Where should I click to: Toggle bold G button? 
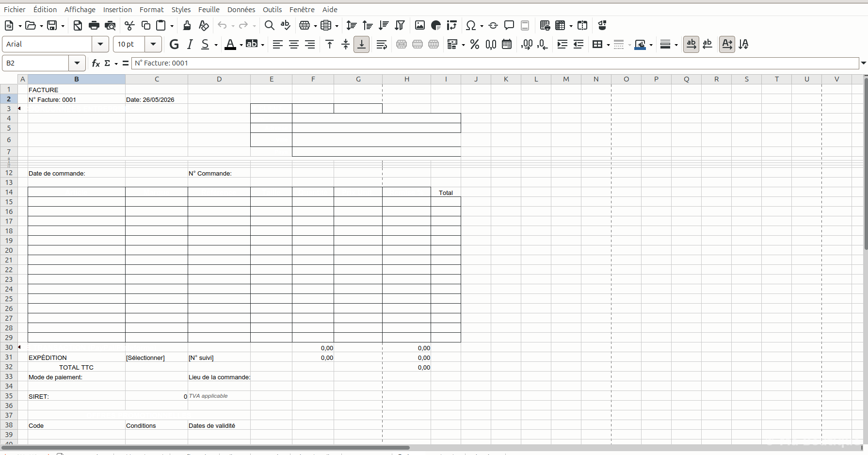174,45
